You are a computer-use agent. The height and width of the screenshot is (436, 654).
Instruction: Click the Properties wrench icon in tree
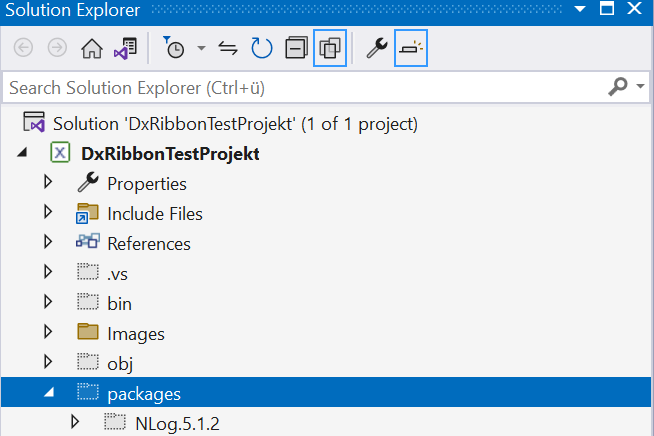coord(88,182)
